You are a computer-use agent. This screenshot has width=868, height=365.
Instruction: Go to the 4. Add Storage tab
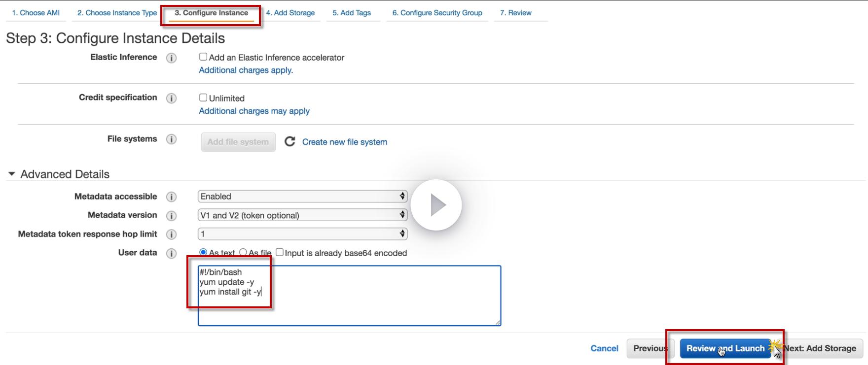(x=290, y=13)
